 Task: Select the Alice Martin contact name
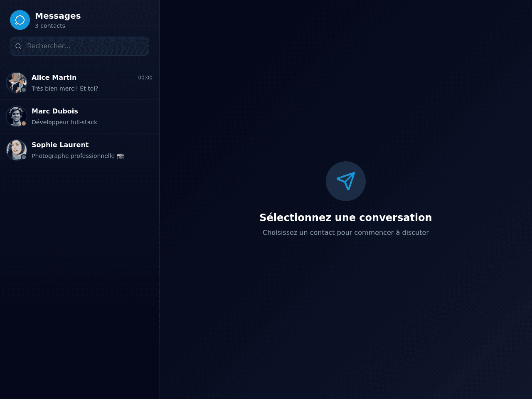54,77
